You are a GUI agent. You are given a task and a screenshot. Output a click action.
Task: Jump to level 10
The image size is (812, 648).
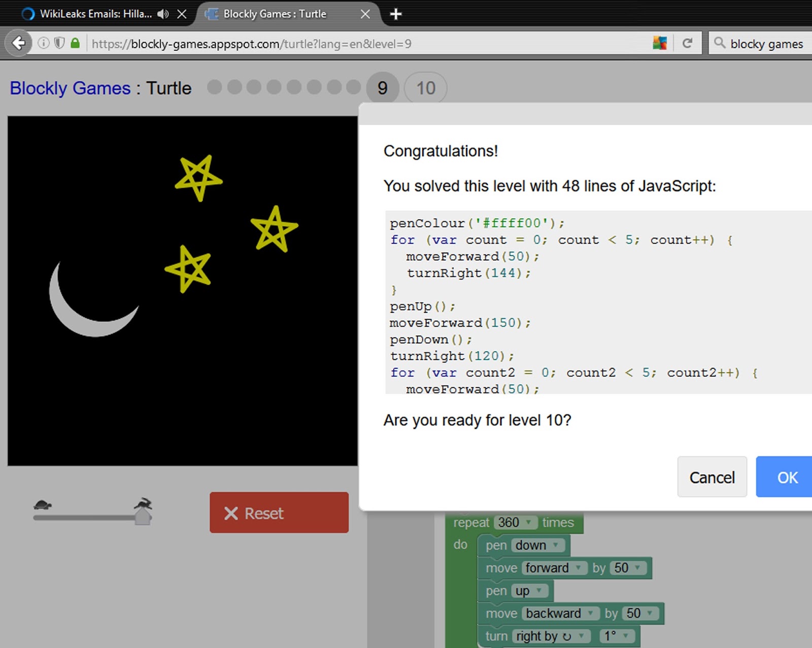[x=426, y=88]
